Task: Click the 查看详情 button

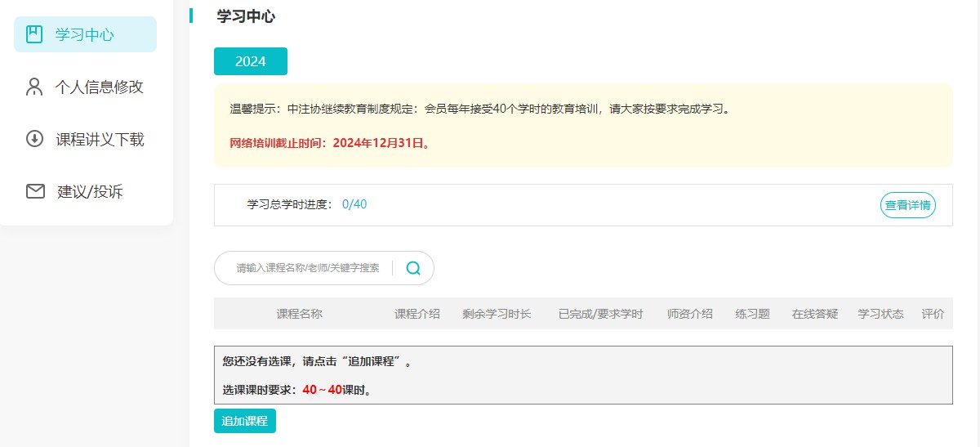Action: 907,205
